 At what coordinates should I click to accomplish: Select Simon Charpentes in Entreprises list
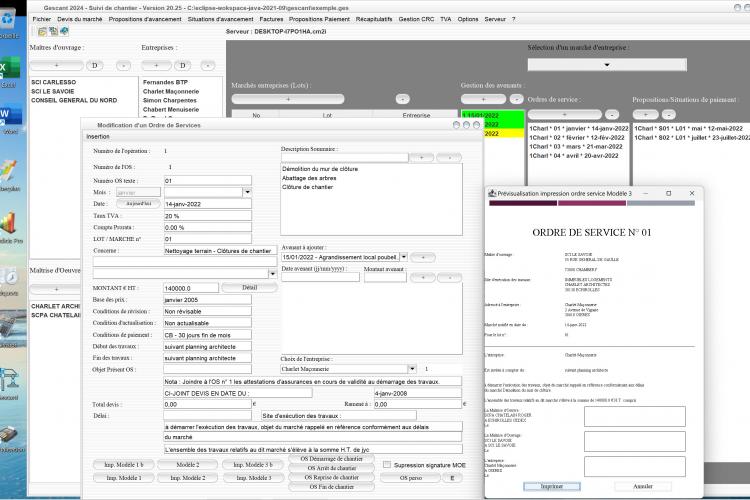tap(169, 100)
